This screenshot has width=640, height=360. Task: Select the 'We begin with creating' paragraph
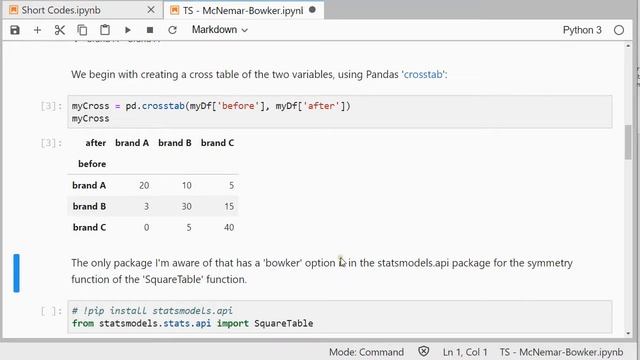tap(259, 74)
